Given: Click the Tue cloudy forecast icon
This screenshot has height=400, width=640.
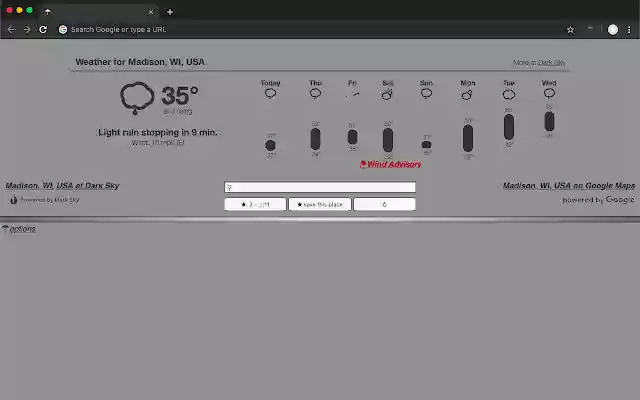Looking at the screenshot, I should coord(509,95).
